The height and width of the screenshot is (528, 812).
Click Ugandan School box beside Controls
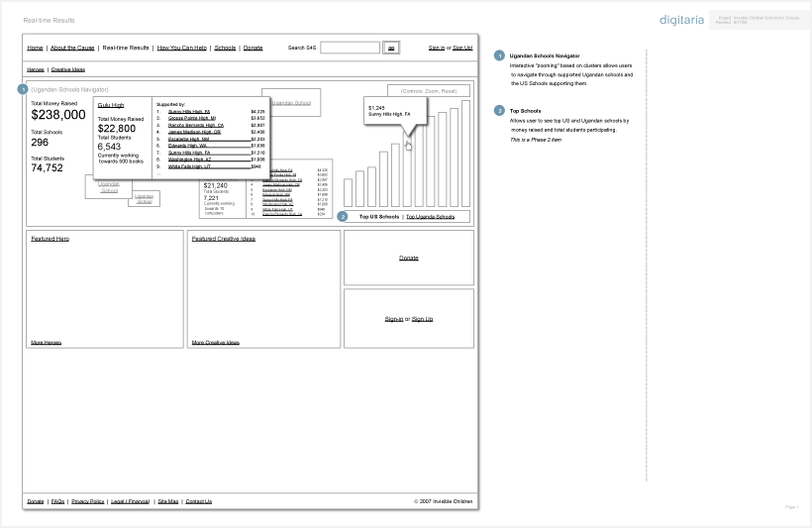click(291, 103)
